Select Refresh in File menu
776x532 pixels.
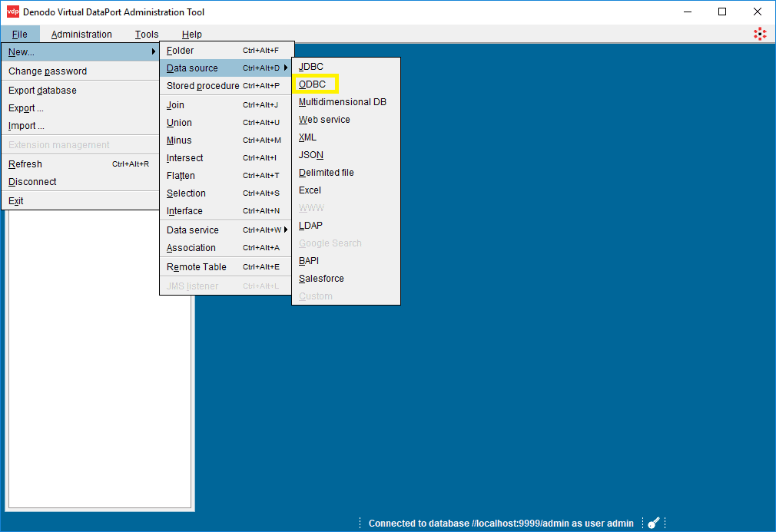80,164
